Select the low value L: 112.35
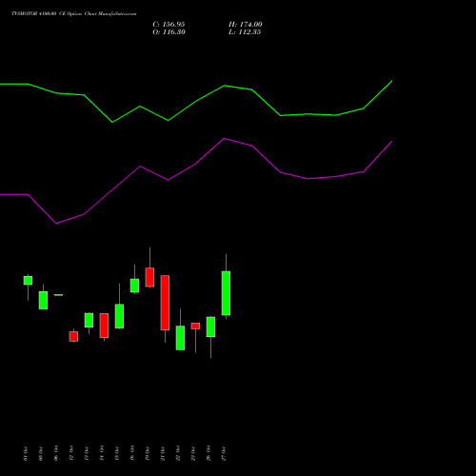This screenshot has width=476, height=476. point(245,32)
